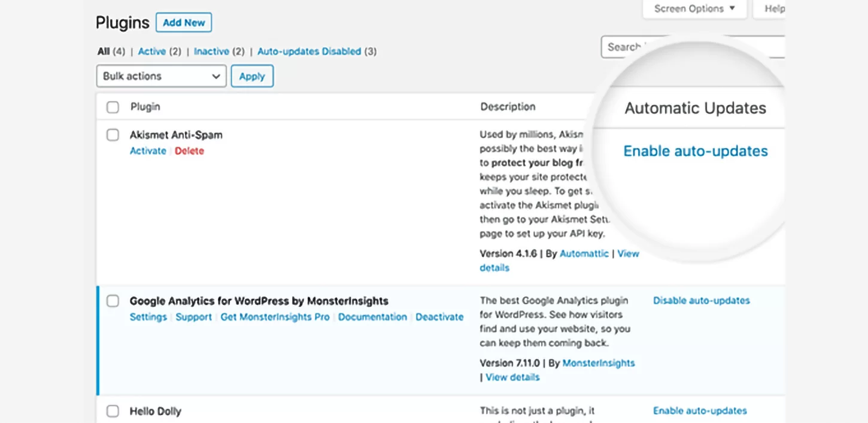This screenshot has height=423, width=868.
Task: Click the Add New plugin button
Action: (184, 23)
